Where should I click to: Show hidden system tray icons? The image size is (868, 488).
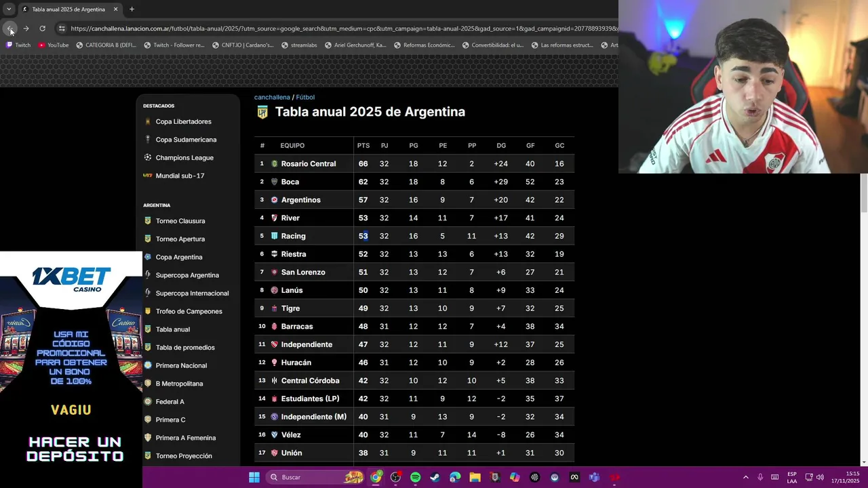pyautogui.click(x=746, y=477)
